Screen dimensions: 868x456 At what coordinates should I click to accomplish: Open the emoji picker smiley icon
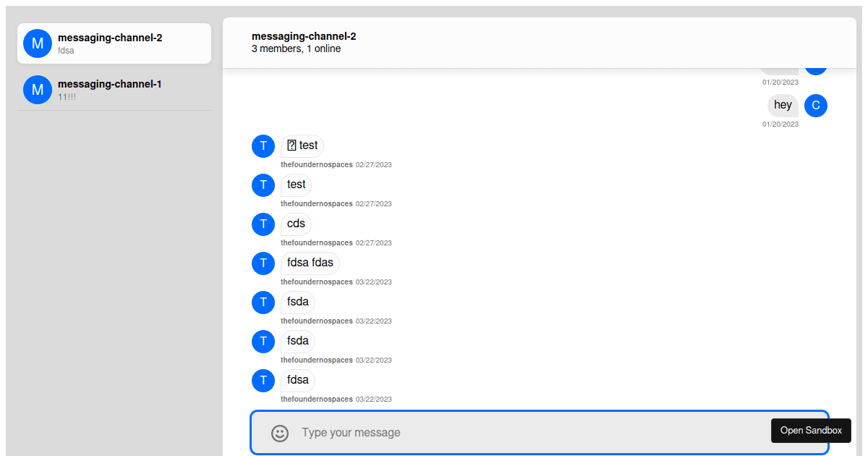(280, 433)
